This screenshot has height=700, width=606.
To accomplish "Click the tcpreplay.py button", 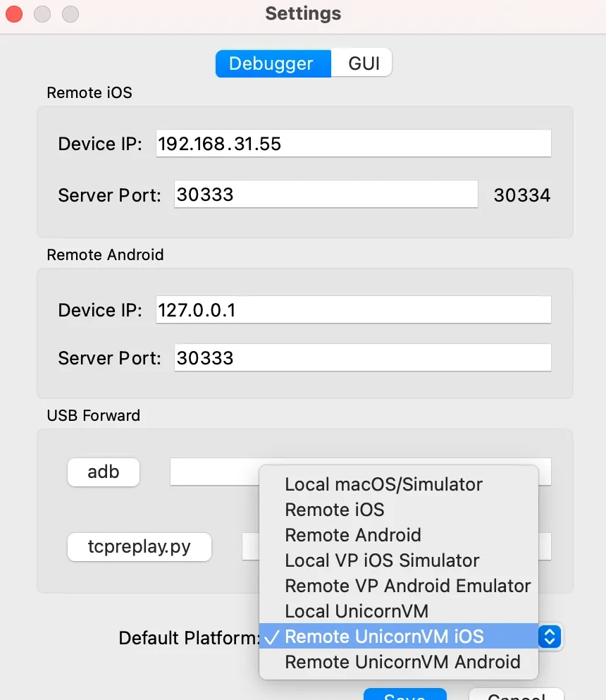I will [140, 546].
